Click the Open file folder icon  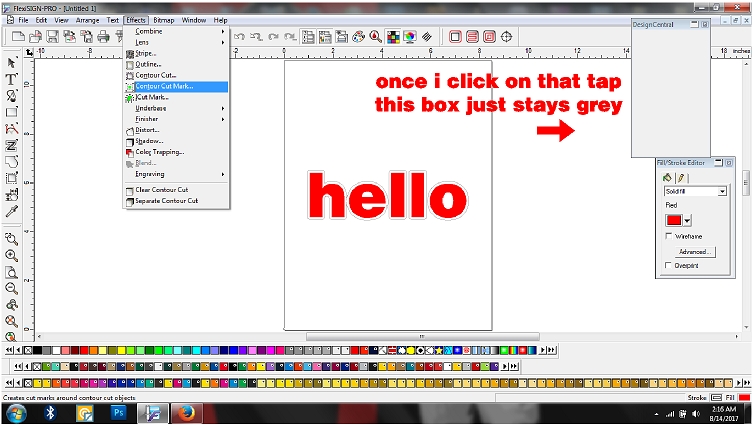pos(35,37)
